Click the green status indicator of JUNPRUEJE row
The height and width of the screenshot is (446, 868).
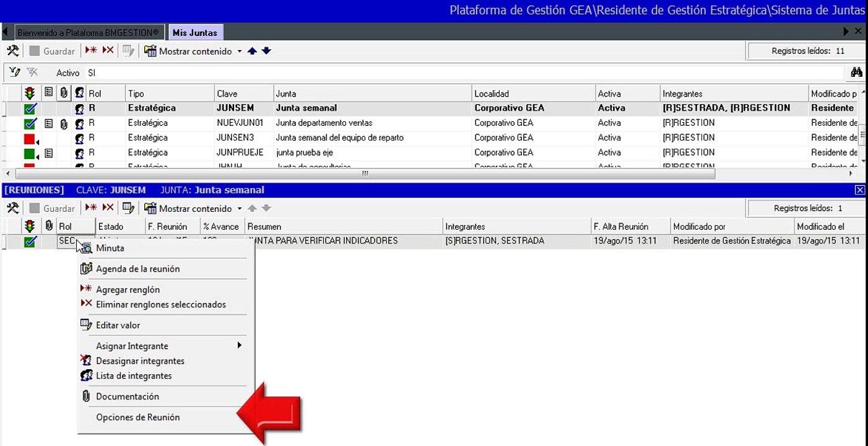pos(30,153)
